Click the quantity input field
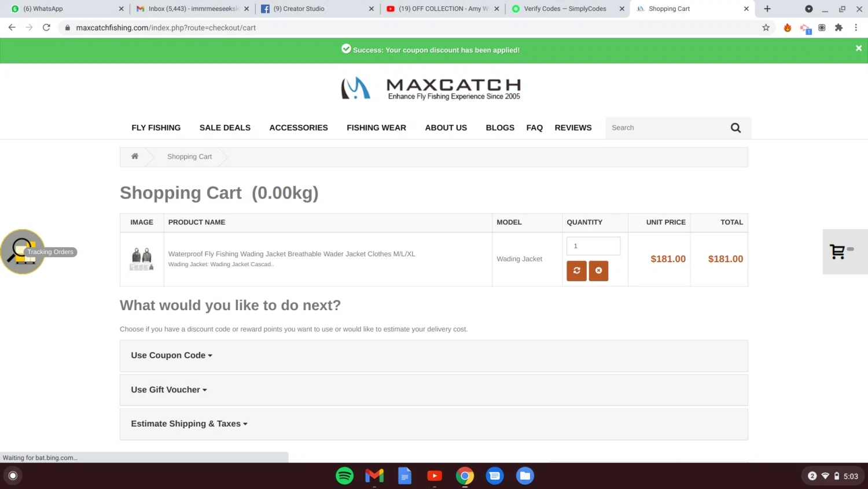Viewport: 868px width, 489px height. tap(594, 246)
